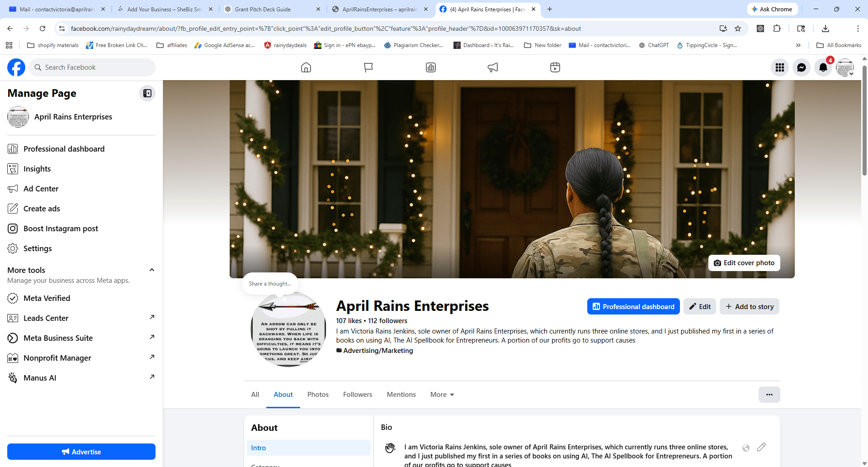Go to Facebook Home icon

[306, 67]
